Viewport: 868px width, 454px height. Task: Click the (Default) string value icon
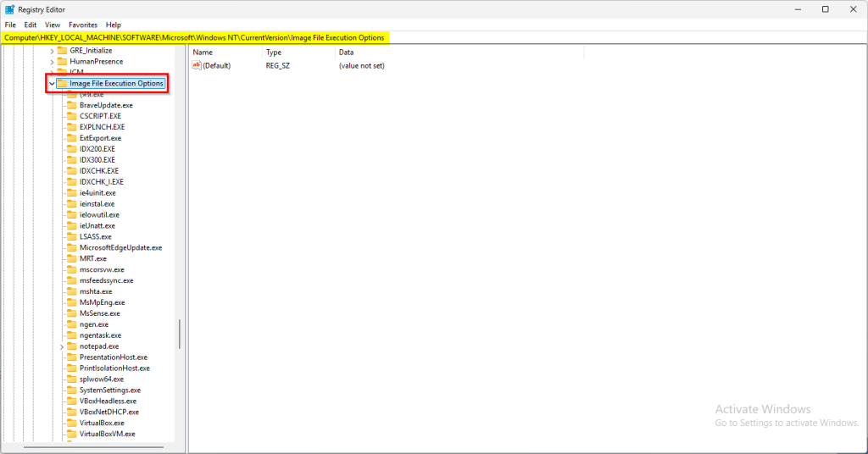pyautogui.click(x=197, y=65)
